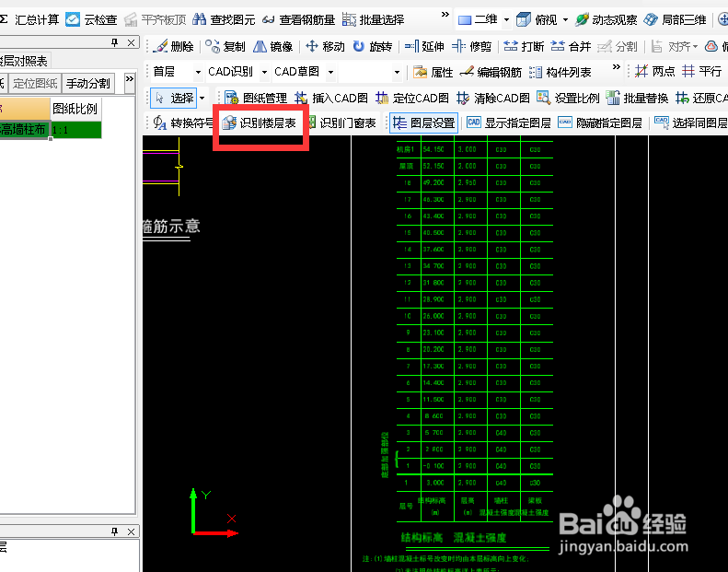Pin the lower left panel
Screen dimensions: 728x572
(114, 531)
